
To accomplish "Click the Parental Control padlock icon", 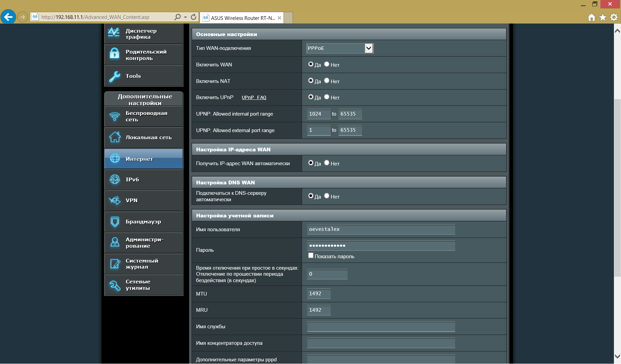I will point(115,54).
